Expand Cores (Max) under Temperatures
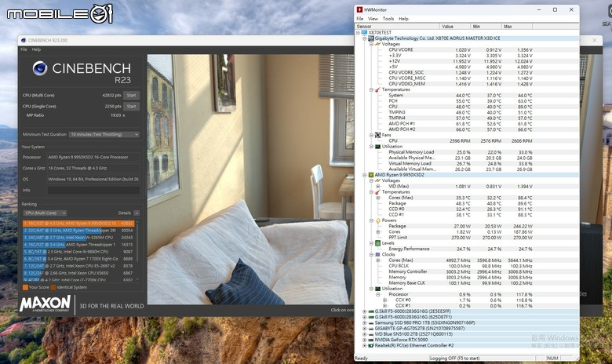Viewport: 612px width, 364px height. pos(378,198)
